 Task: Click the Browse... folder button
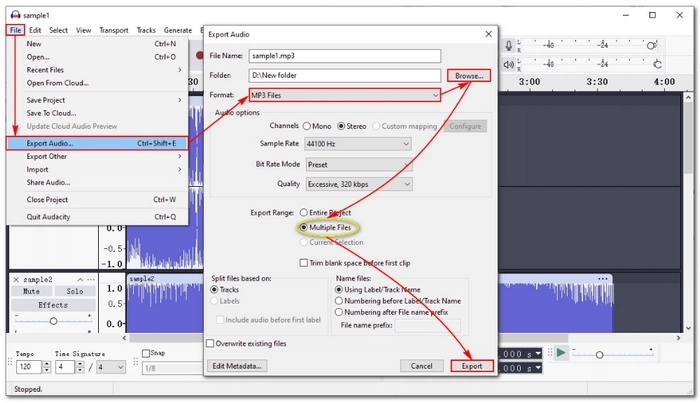pyautogui.click(x=469, y=75)
